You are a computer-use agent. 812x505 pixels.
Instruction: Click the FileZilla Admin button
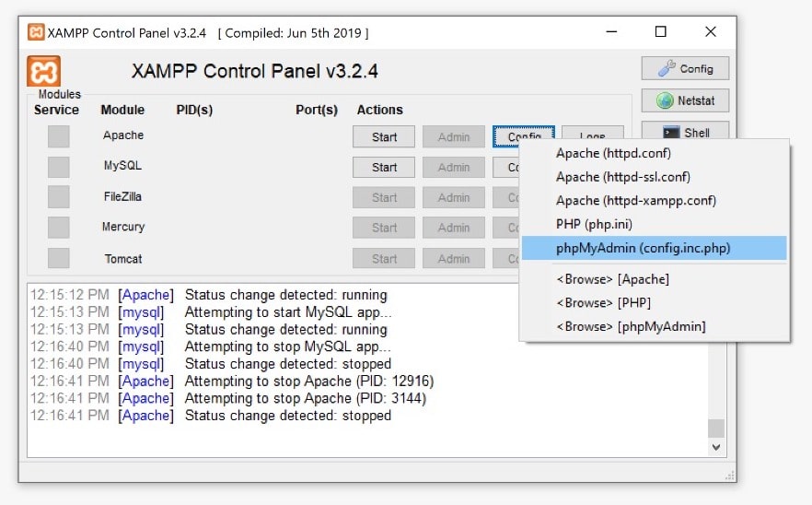[454, 197]
